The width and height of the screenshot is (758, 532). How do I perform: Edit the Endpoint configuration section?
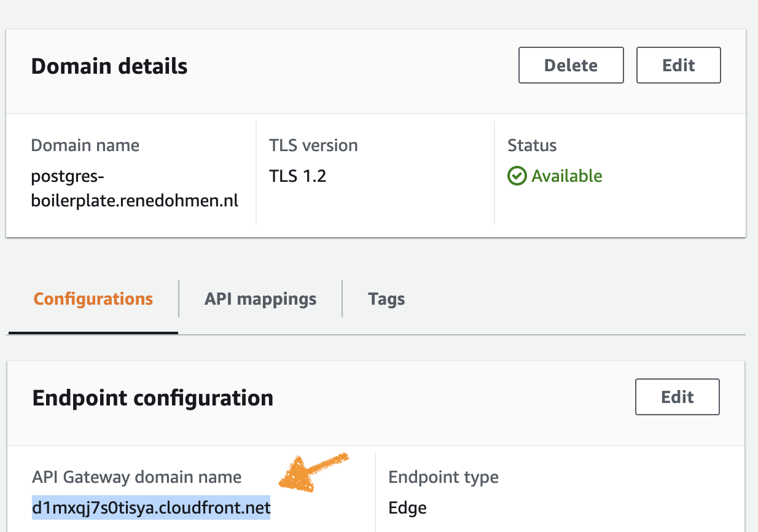tap(677, 397)
